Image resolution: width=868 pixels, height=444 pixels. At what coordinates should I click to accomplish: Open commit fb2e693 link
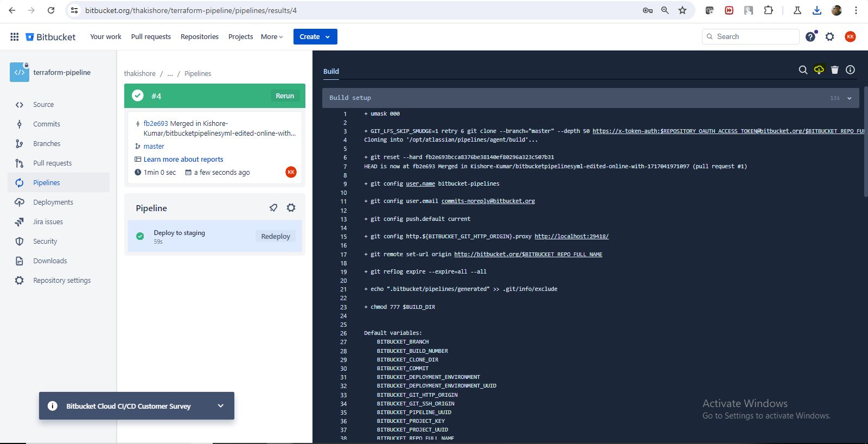(156, 124)
